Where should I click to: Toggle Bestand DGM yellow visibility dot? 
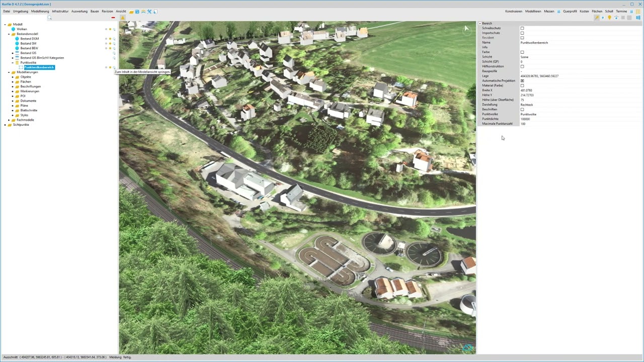(x=110, y=39)
